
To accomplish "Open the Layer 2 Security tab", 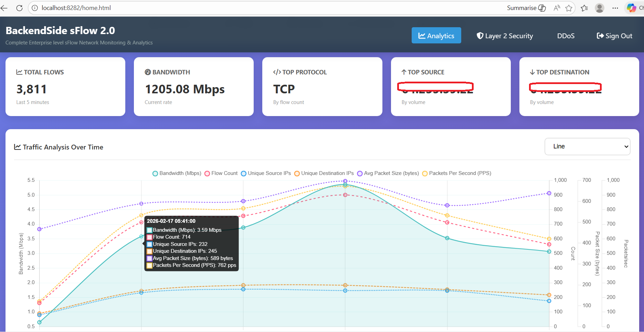I will [505, 36].
